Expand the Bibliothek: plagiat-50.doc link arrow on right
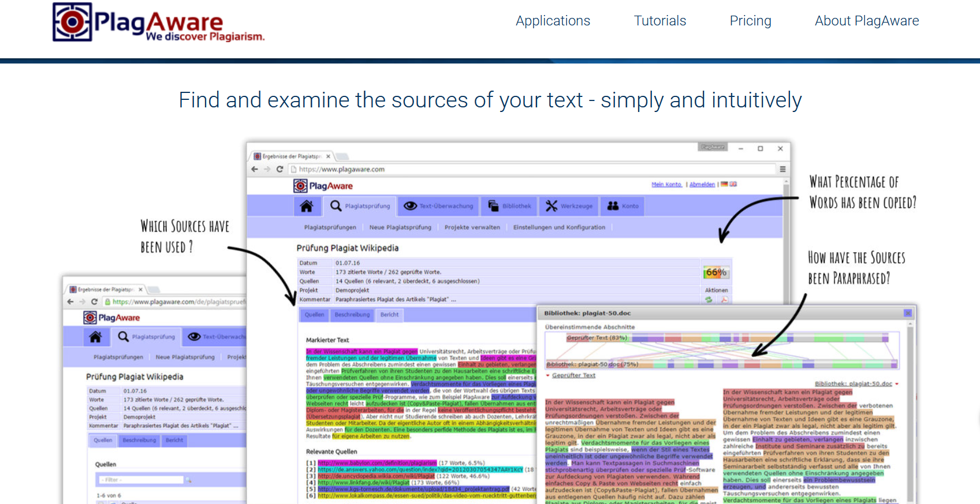 pos(897,384)
